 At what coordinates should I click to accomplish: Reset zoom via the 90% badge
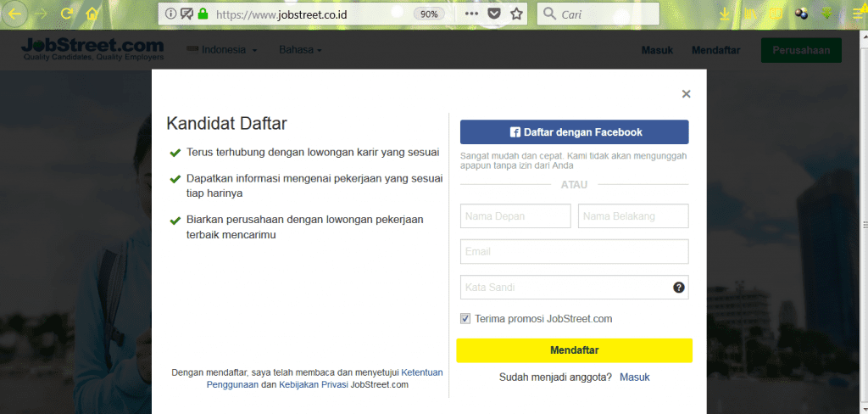(x=429, y=14)
